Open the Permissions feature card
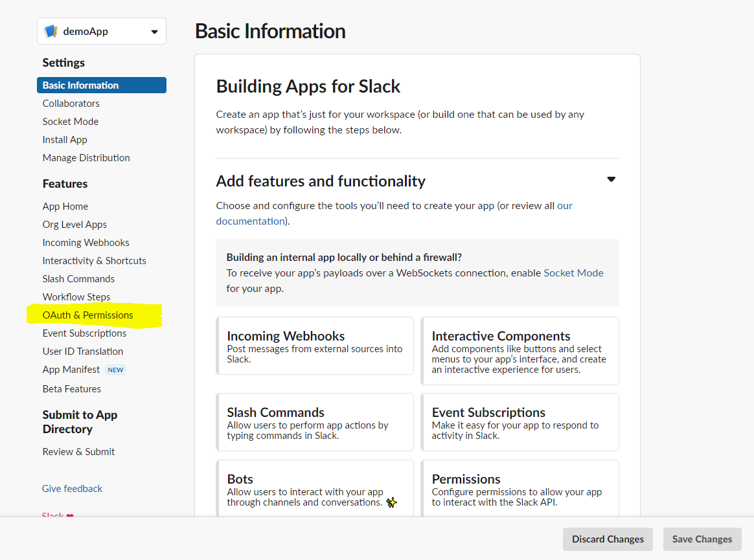 pyautogui.click(x=520, y=489)
